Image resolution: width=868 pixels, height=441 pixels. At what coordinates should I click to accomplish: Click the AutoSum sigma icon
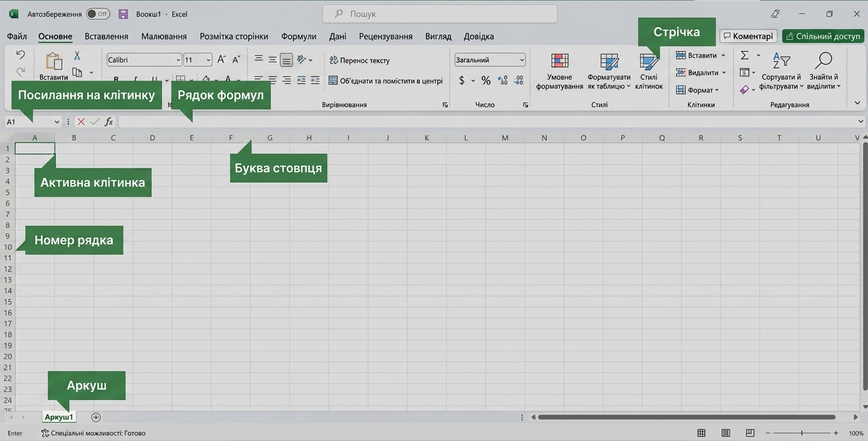[744, 55]
